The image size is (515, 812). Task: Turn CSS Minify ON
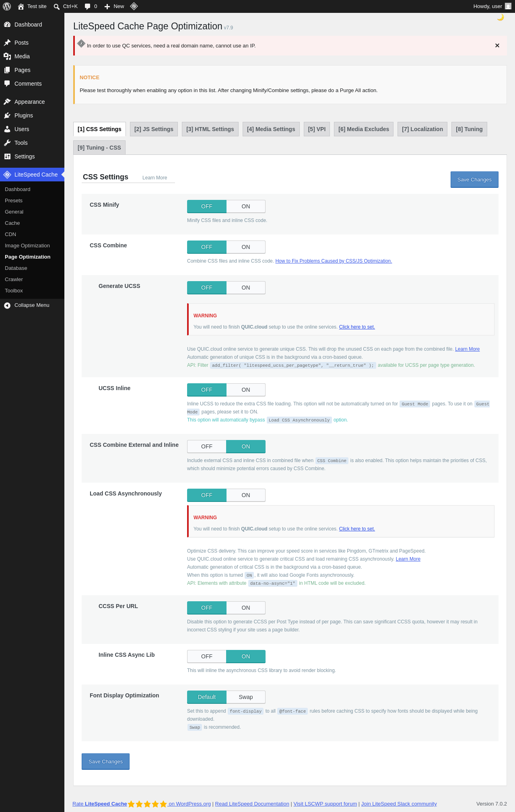246,206
